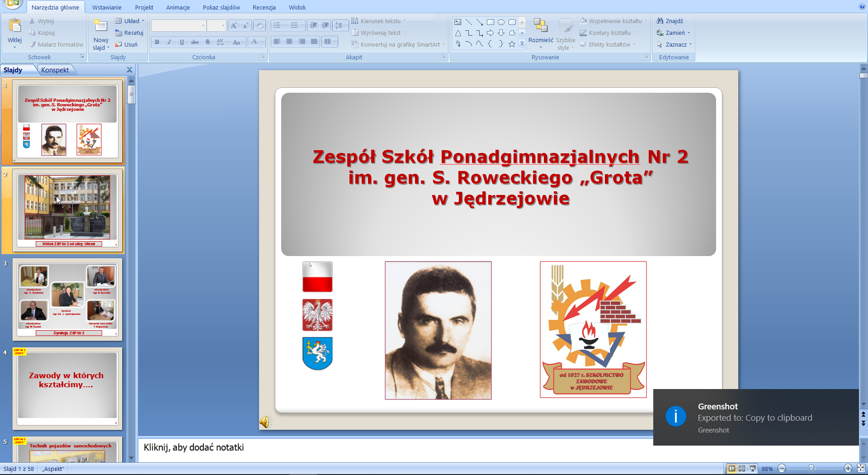
Task: Click the Rozmieść arrange icon
Action: coord(540,26)
